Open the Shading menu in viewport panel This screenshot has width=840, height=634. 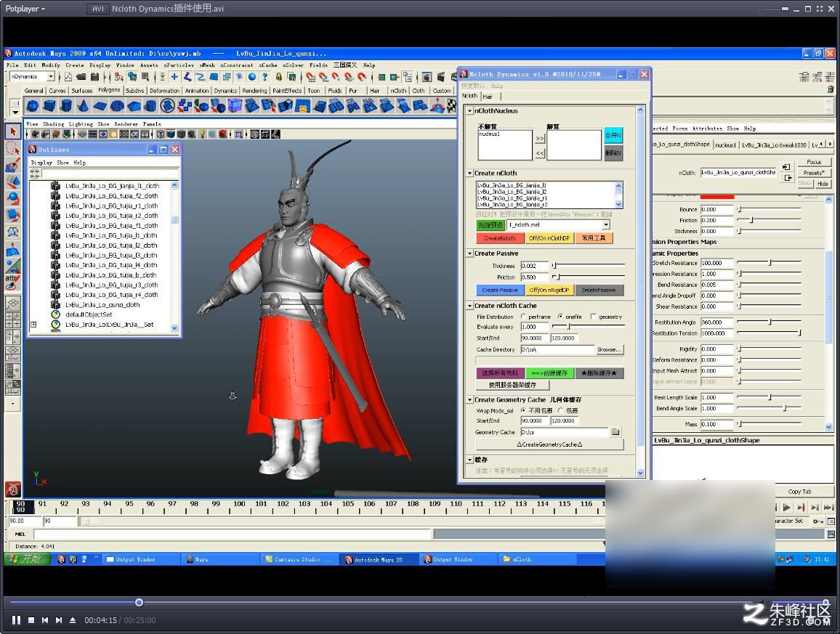tap(53, 124)
